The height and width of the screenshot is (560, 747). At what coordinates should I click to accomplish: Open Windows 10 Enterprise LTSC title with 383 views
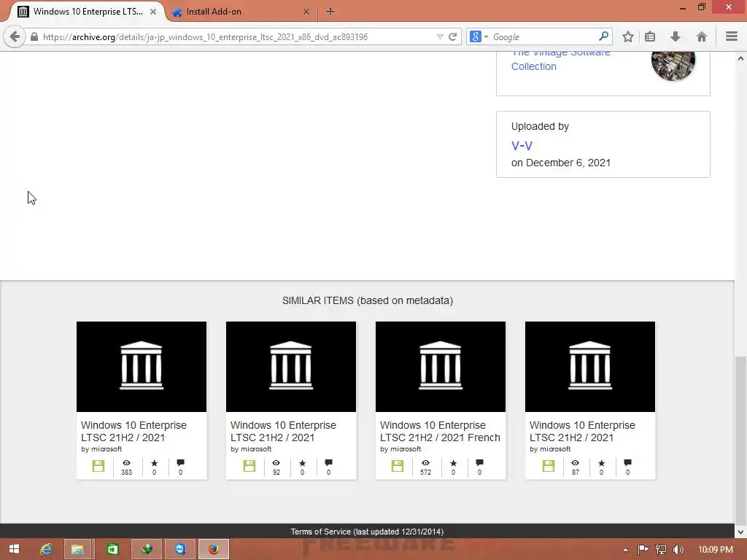[134, 431]
